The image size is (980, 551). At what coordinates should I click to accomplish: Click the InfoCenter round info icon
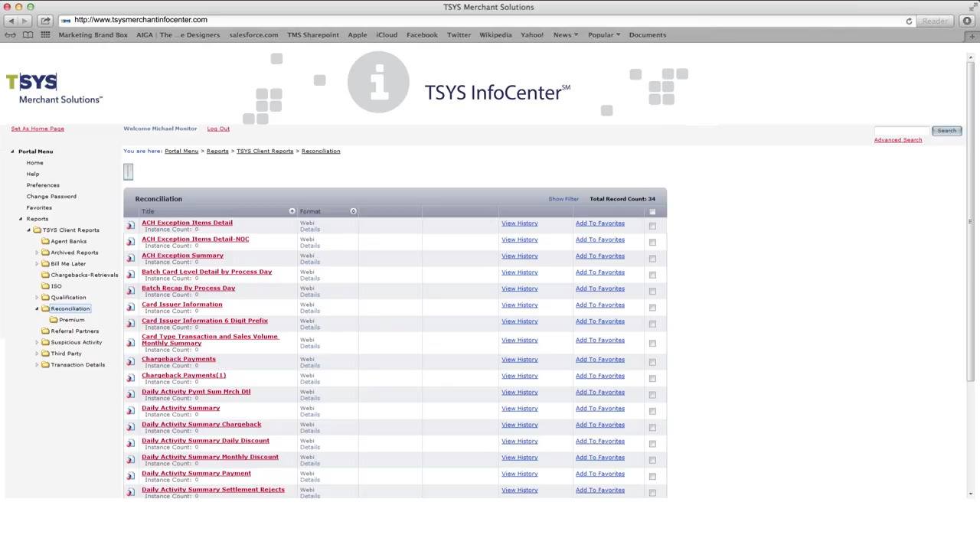click(378, 82)
